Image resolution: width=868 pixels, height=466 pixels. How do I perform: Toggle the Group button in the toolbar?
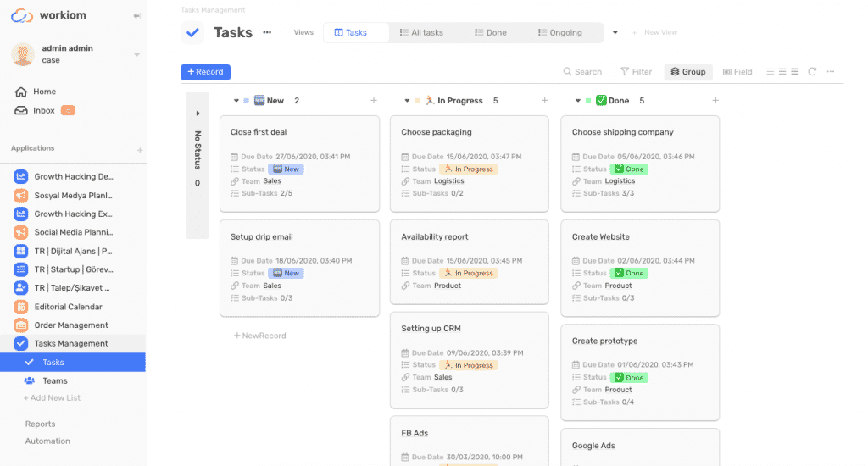(687, 72)
